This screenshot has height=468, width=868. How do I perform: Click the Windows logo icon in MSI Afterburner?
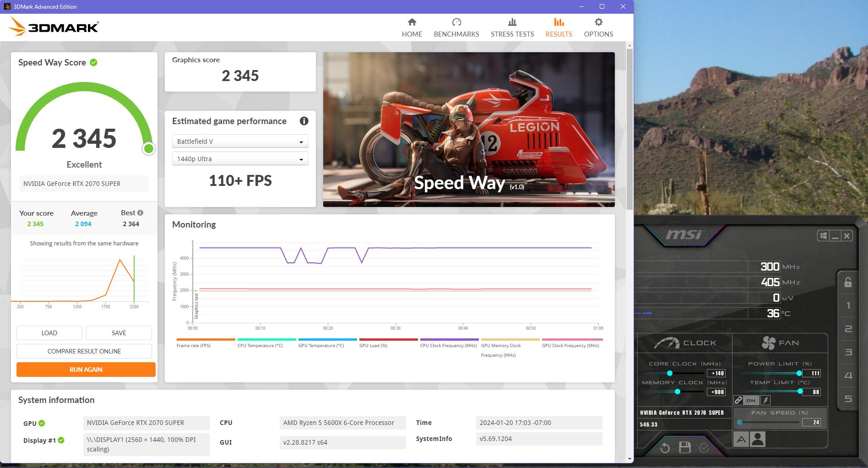point(823,236)
